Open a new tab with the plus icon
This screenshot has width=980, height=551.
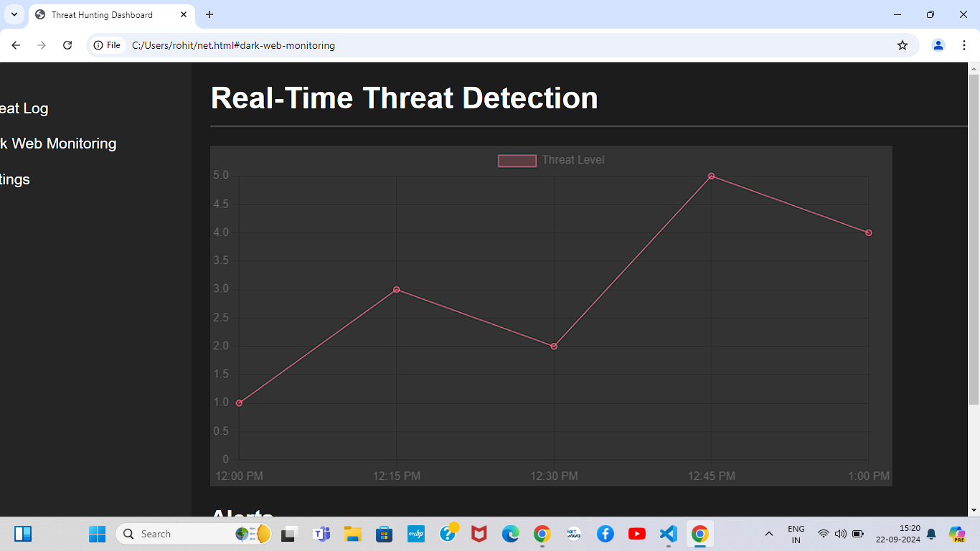pyautogui.click(x=209, y=14)
